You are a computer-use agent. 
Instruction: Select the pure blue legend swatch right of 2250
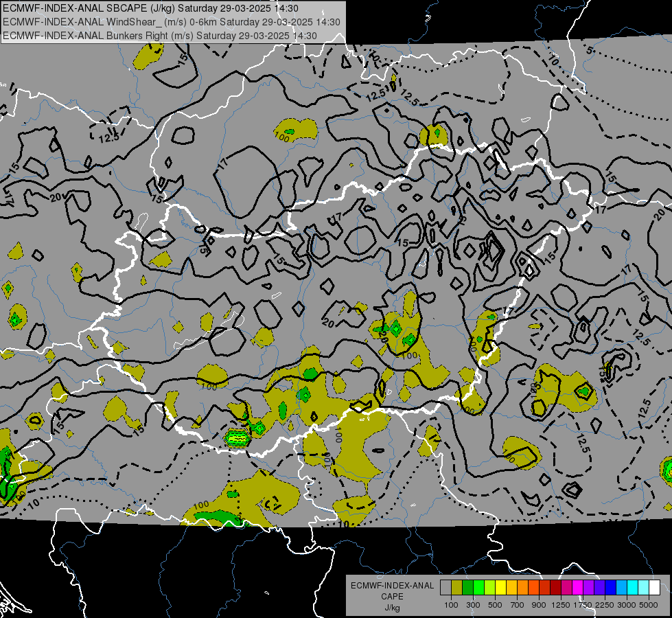(611, 588)
